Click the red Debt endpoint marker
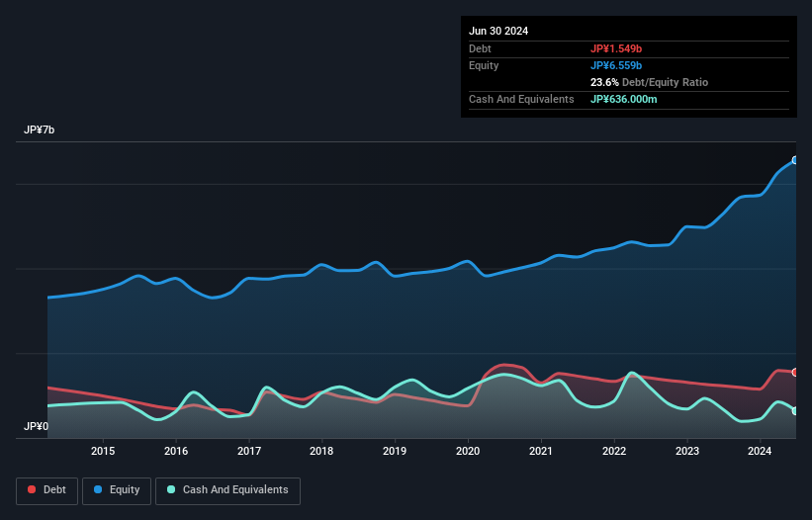The width and height of the screenshot is (812, 520). [795, 372]
